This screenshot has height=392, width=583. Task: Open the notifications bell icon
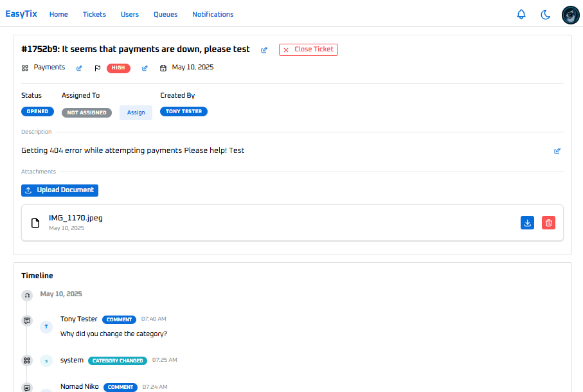point(521,14)
